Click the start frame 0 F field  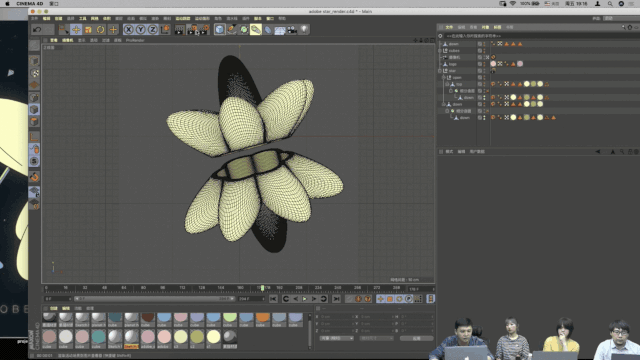pyautogui.click(x=58, y=299)
